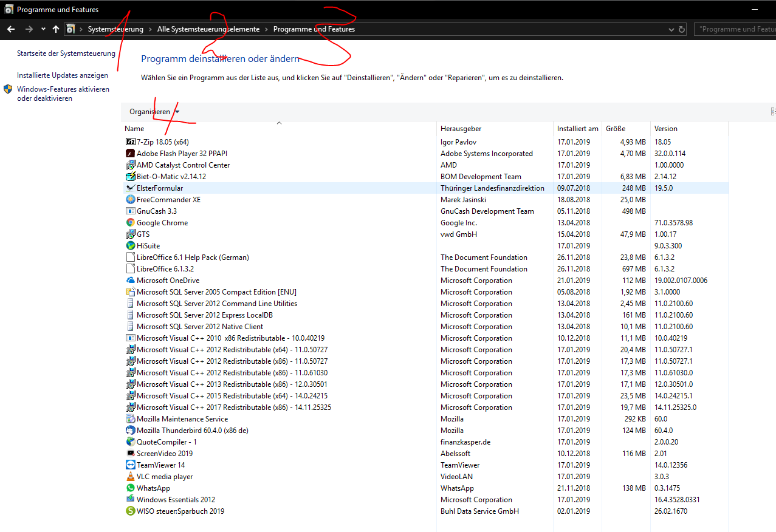Navigate up one level with up arrow

[x=56, y=29]
